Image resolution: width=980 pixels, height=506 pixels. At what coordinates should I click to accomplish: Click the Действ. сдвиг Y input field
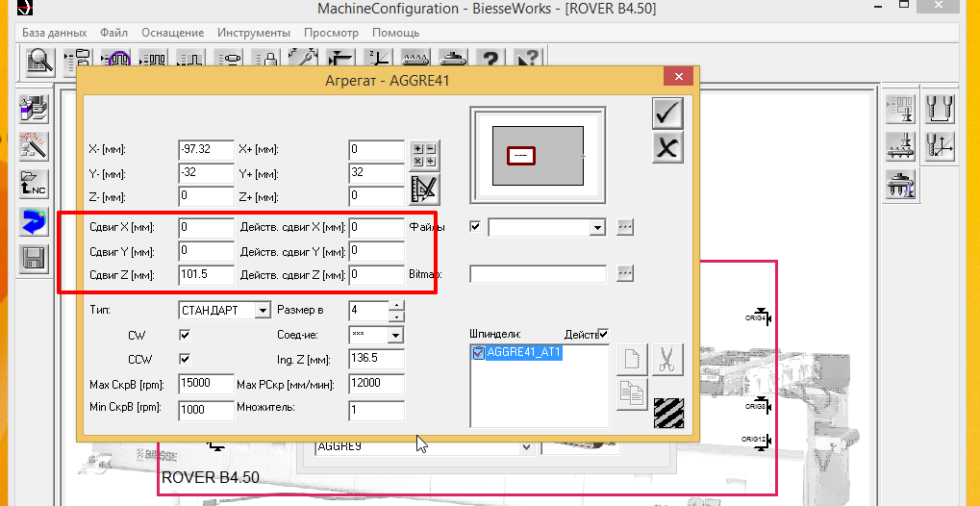(x=376, y=251)
